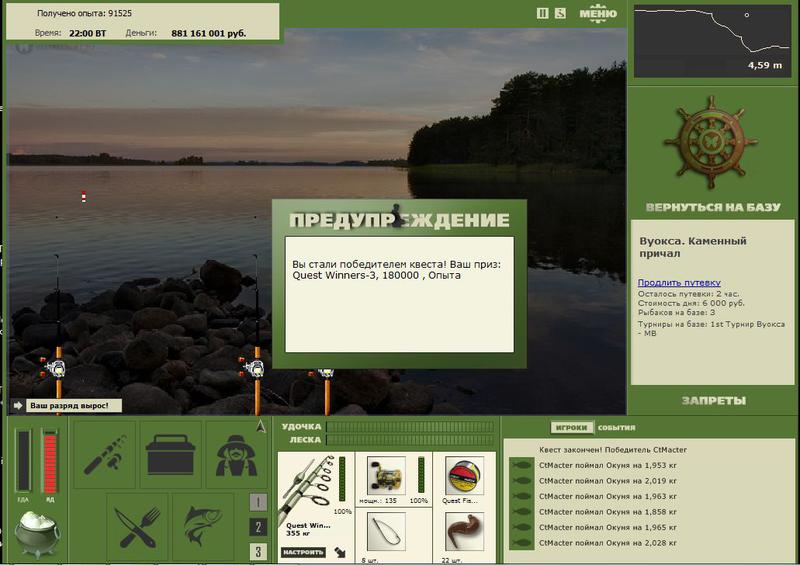Open the ЗАПРЕТЫ section

pos(713,401)
